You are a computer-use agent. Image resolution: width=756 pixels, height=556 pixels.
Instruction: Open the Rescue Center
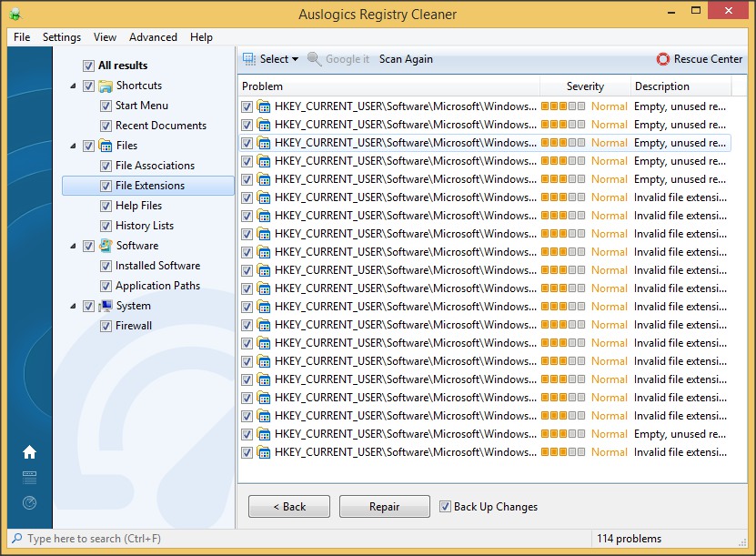click(x=699, y=58)
